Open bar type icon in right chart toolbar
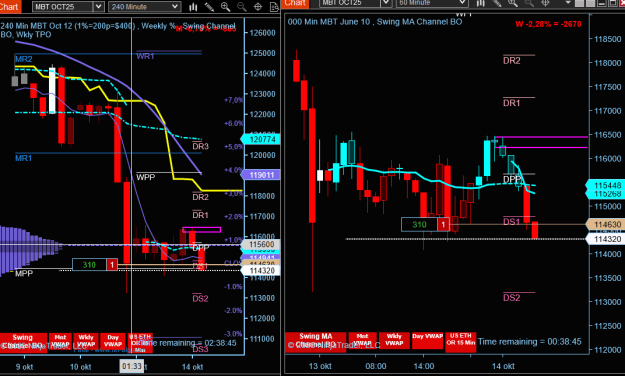 pyautogui.click(x=481, y=3)
